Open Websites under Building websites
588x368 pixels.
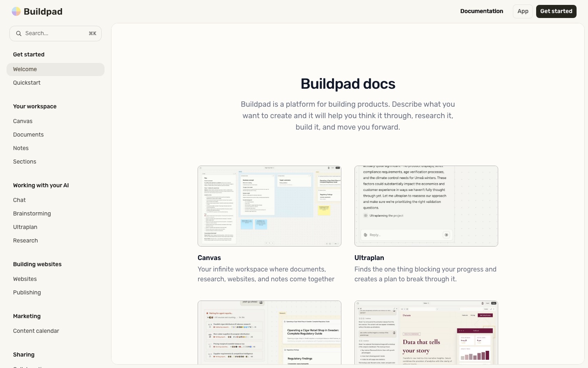coord(25,279)
